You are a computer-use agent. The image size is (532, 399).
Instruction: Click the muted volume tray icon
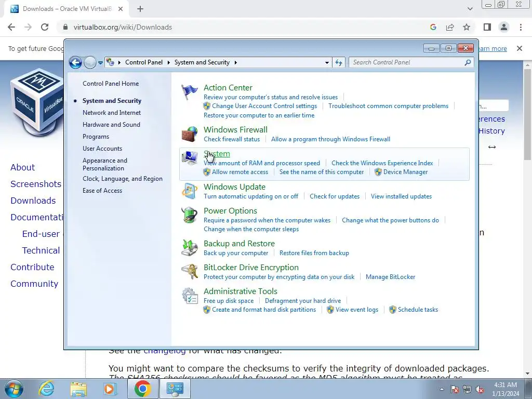[x=480, y=390]
